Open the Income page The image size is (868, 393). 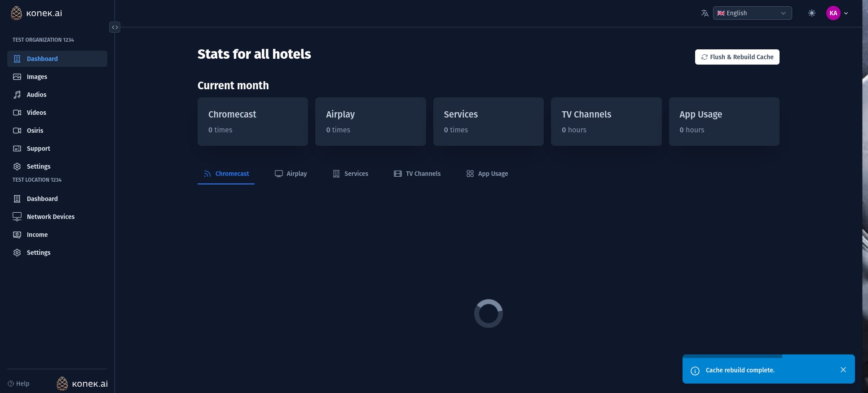click(57, 235)
